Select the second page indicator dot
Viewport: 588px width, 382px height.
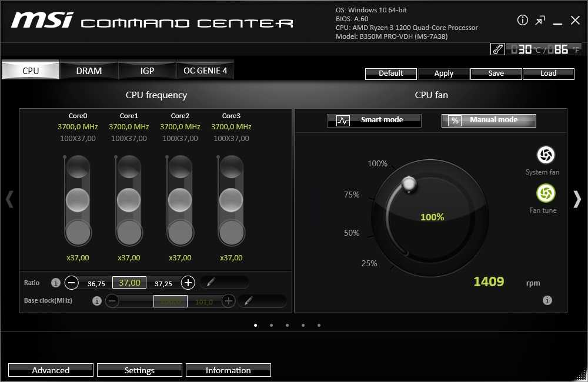point(271,325)
